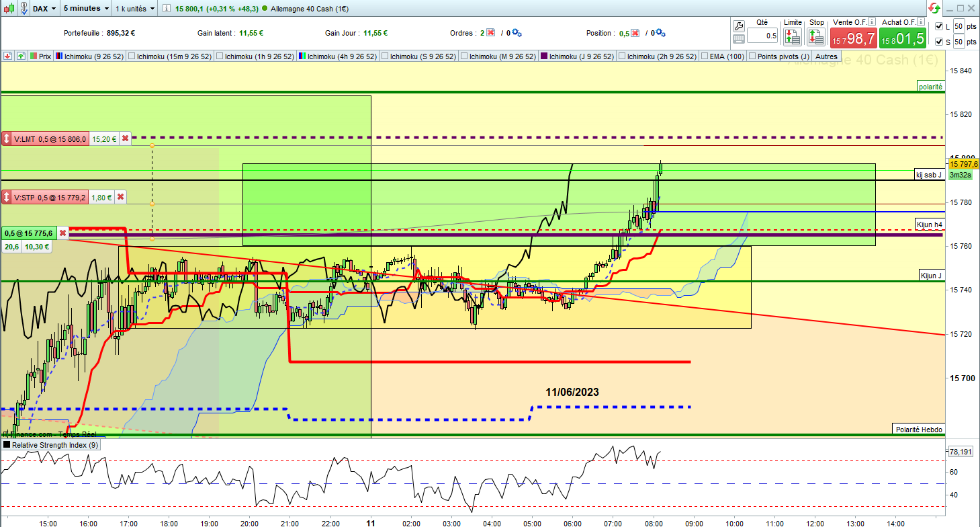This screenshot has width=980, height=527.
Task: Click the Qté quantity input field
Action: (762, 36)
